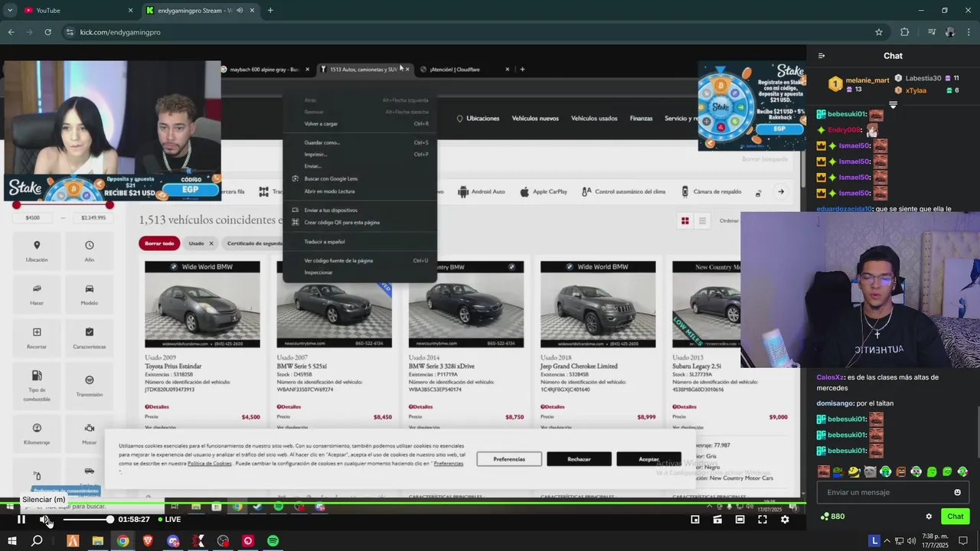Toggle theater mode in the player

click(740, 520)
